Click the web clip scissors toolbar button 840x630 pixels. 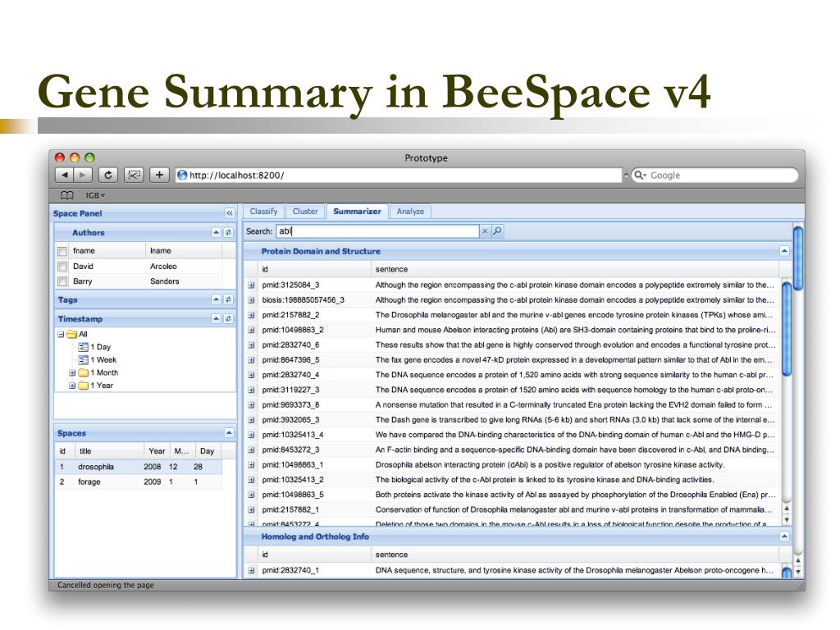(134, 176)
